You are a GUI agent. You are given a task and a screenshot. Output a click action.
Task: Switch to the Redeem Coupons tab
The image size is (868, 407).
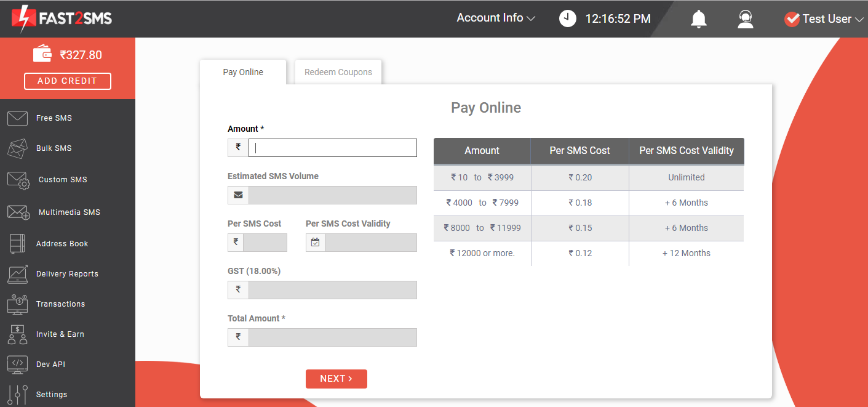pyautogui.click(x=338, y=71)
